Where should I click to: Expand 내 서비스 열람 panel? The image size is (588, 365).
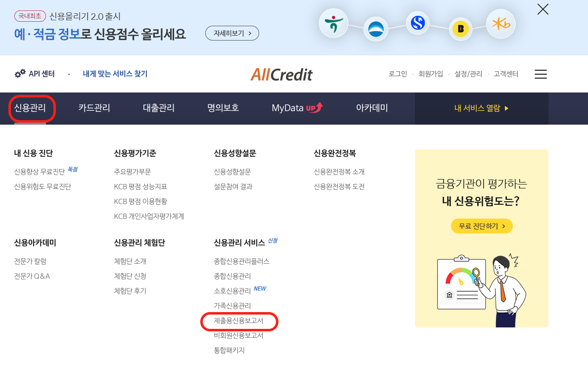tap(481, 108)
